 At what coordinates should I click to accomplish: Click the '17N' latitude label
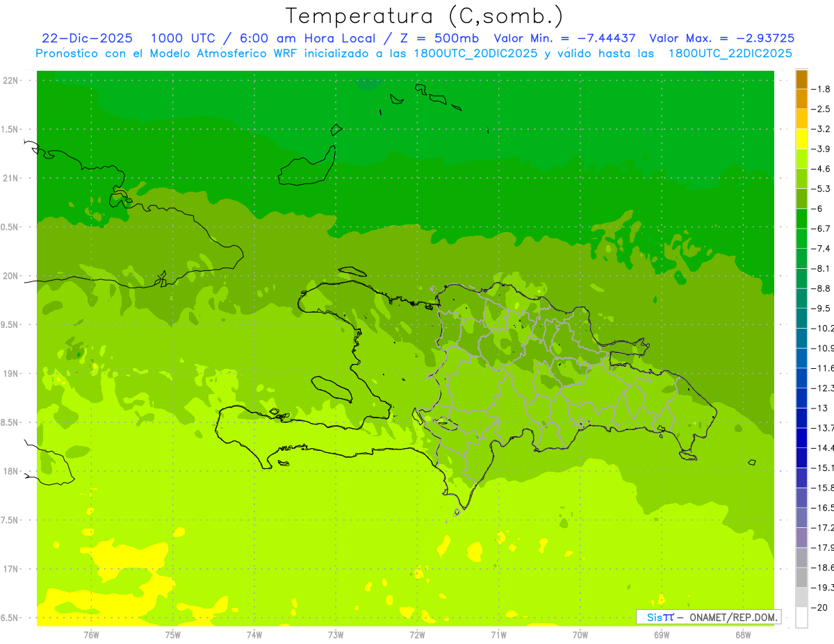point(11,569)
